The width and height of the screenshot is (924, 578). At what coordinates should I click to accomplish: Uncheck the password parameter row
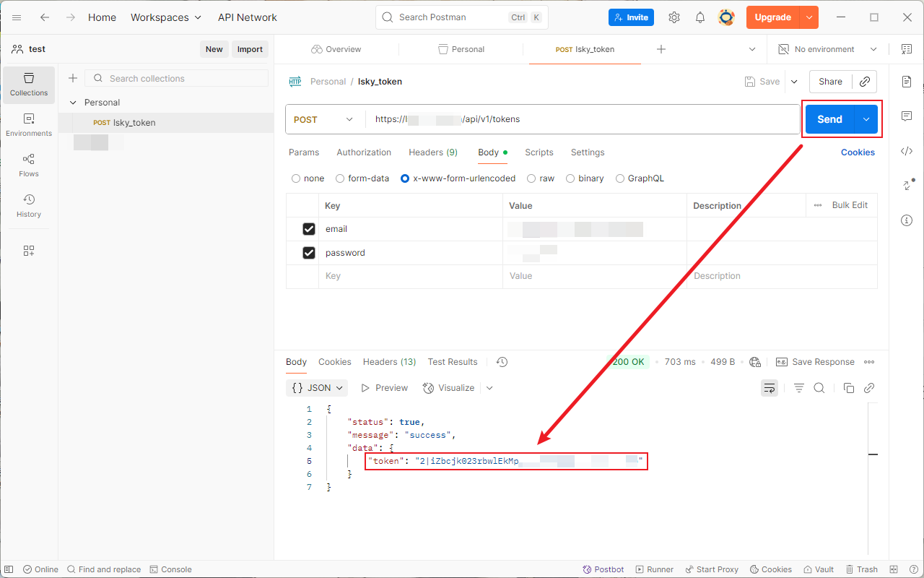pyautogui.click(x=309, y=253)
